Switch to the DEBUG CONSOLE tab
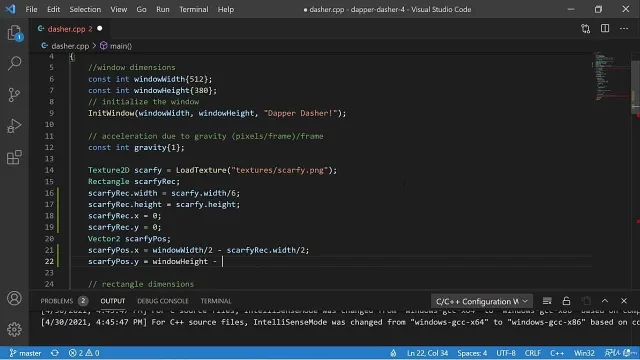This screenshot has width=640, height=360. (x=163, y=301)
